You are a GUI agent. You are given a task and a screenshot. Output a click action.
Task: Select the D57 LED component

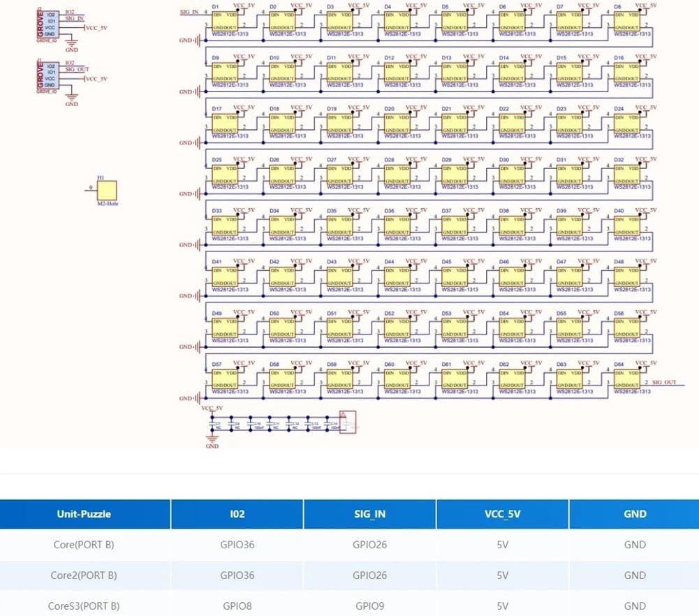[224, 379]
